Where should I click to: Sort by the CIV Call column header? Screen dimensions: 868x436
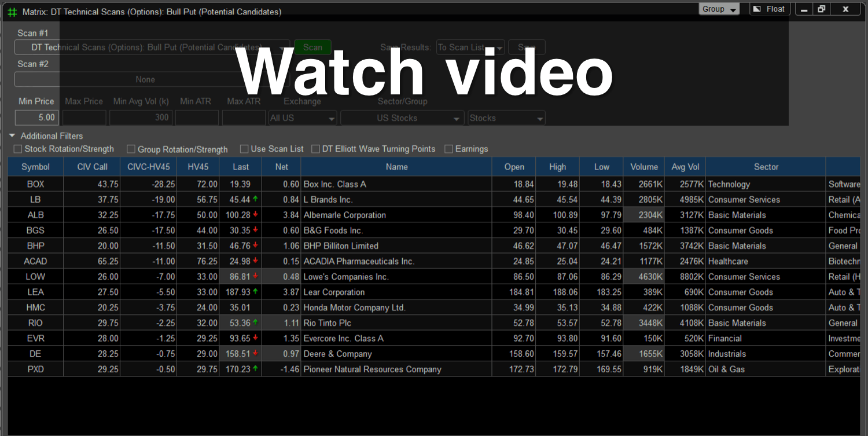point(92,167)
